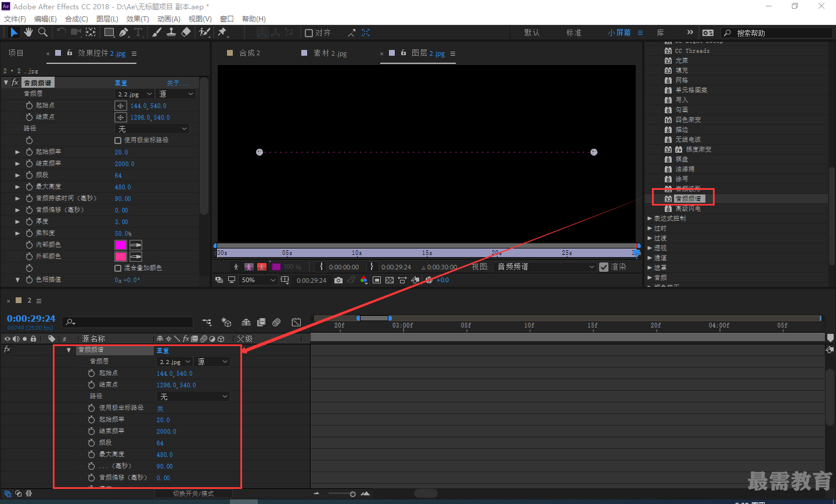Select the Brush tool

tap(157, 33)
